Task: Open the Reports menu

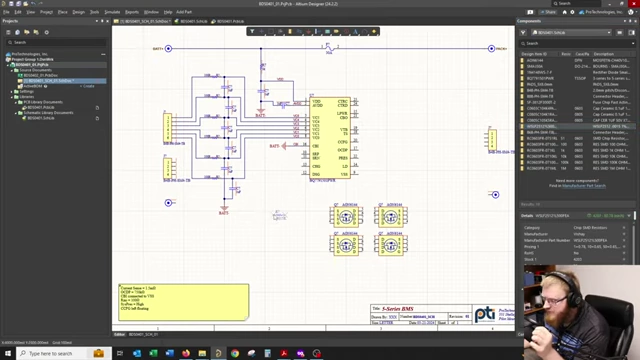Action: (132, 12)
